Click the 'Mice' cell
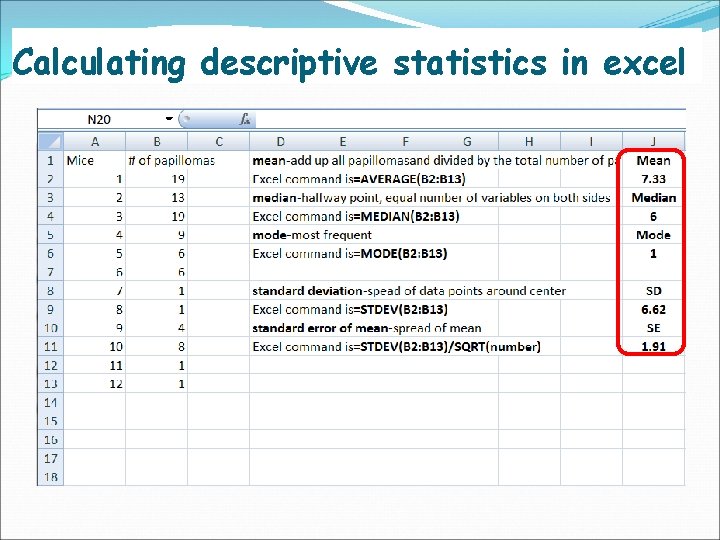Screen dimensions: 720x540 [95, 160]
